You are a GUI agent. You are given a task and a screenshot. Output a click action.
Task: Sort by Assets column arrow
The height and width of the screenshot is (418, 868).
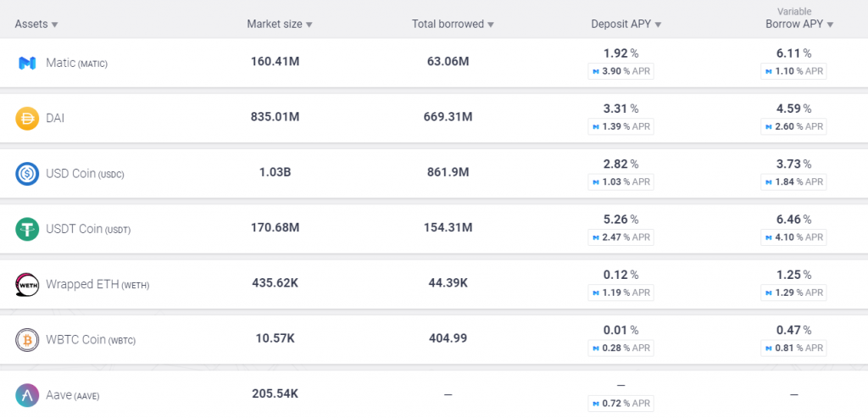click(x=54, y=25)
